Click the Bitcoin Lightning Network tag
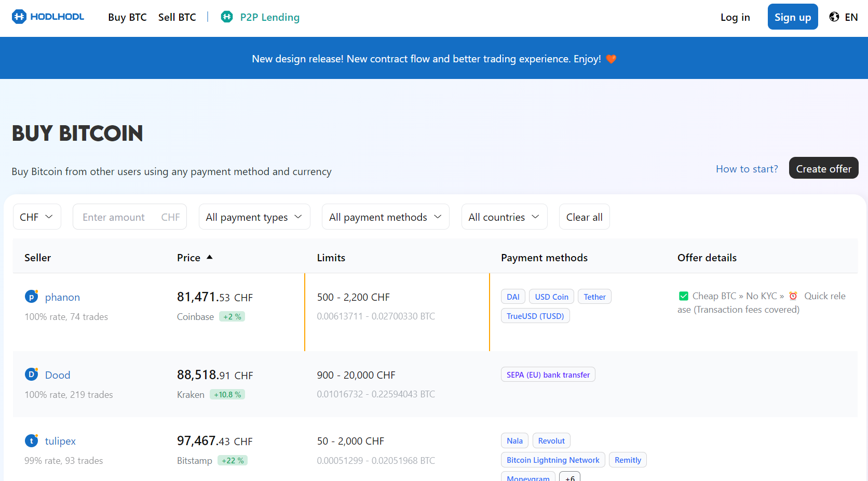This screenshot has width=868, height=481. click(553, 460)
